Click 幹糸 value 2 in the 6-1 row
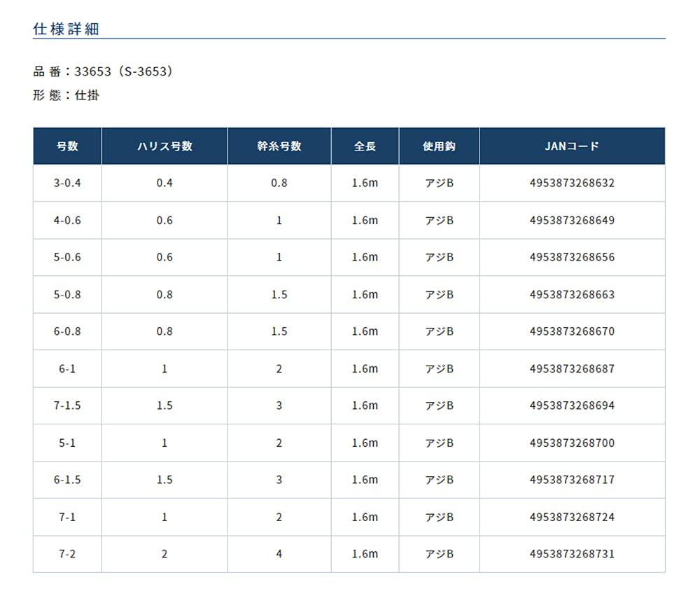Image resolution: width=700 pixels, height=596 pixels. tap(279, 368)
